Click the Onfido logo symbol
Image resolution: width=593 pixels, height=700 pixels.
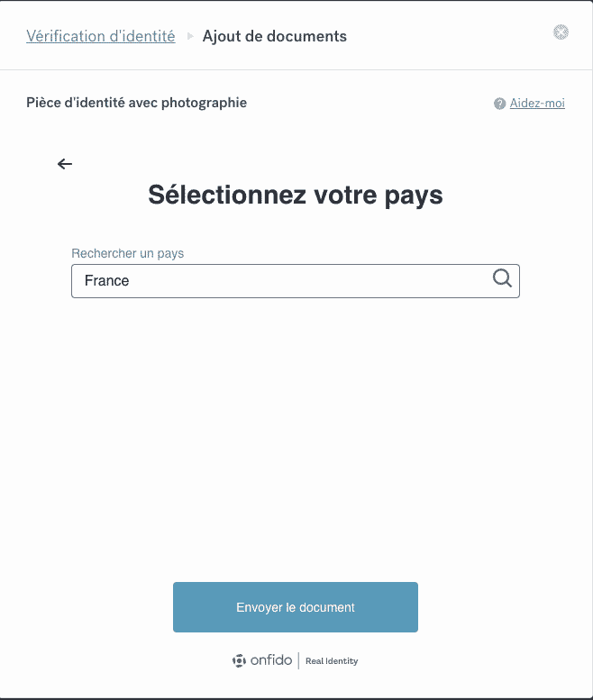(239, 660)
